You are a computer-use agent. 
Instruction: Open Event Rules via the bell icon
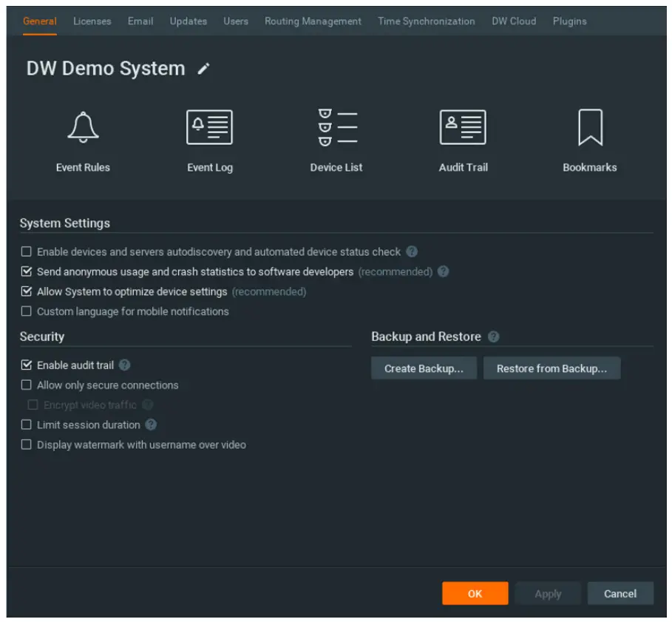click(82, 126)
